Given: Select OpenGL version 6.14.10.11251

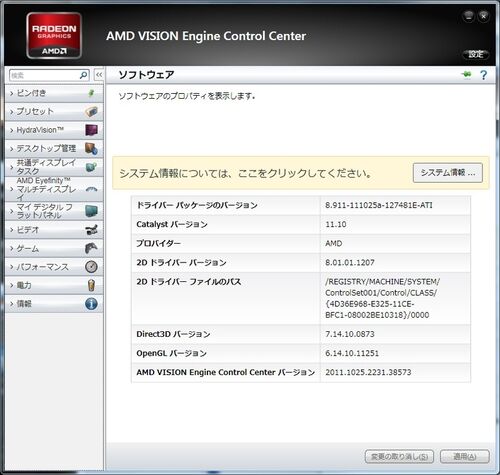Looking at the screenshot, I should click(x=352, y=353).
